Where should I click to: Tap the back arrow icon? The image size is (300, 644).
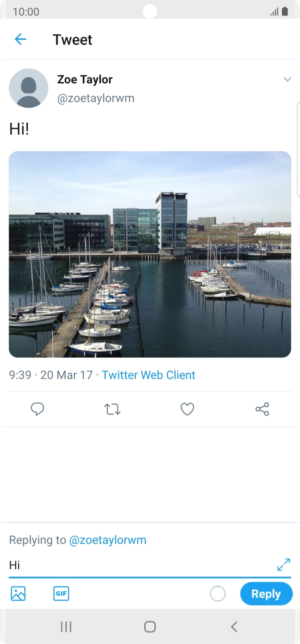pyautogui.click(x=20, y=39)
